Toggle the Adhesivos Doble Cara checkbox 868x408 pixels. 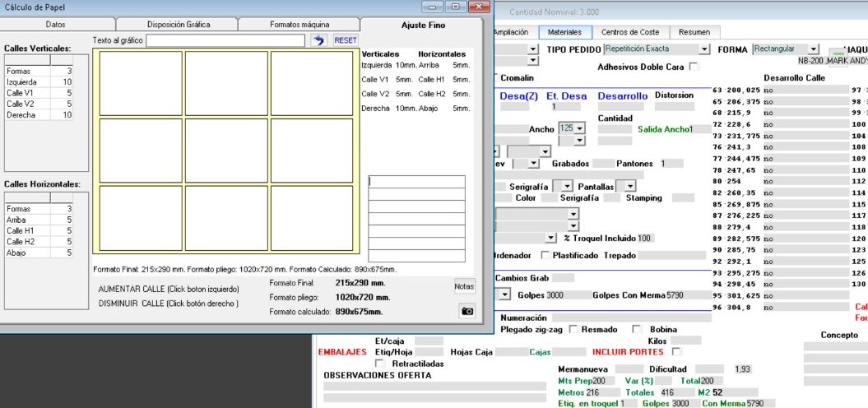tap(693, 67)
